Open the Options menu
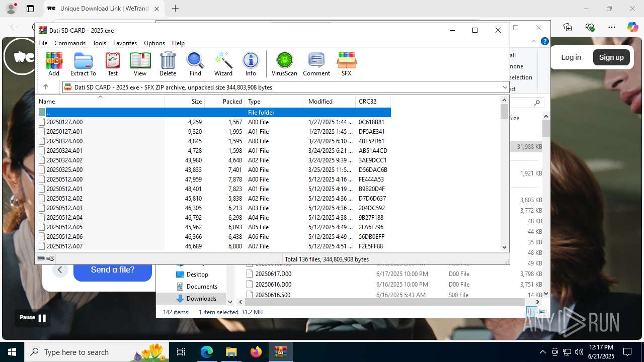The height and width of the screenshot is (362, 644). (154, 43)
